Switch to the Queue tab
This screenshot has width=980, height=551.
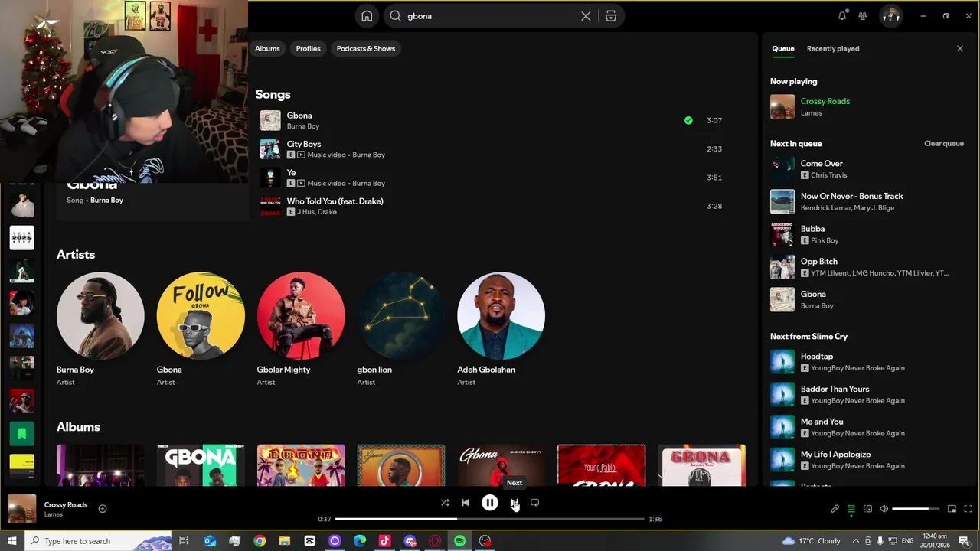[x=782, y=48]
